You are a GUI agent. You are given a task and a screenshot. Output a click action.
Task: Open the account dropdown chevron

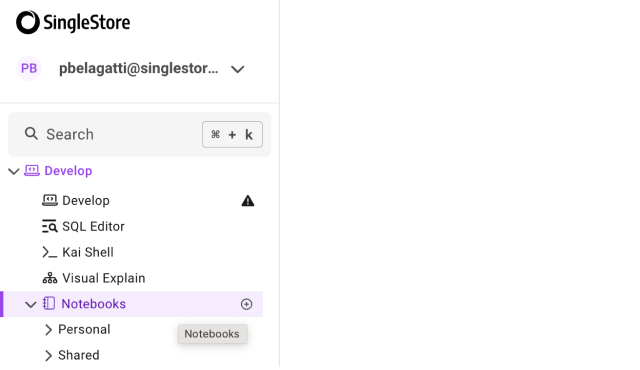238,69
